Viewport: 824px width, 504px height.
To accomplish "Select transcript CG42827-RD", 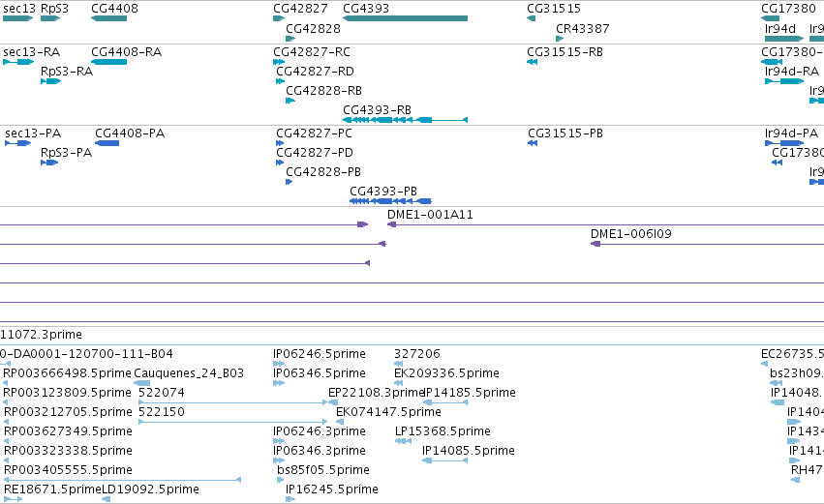I will [315, 71].
